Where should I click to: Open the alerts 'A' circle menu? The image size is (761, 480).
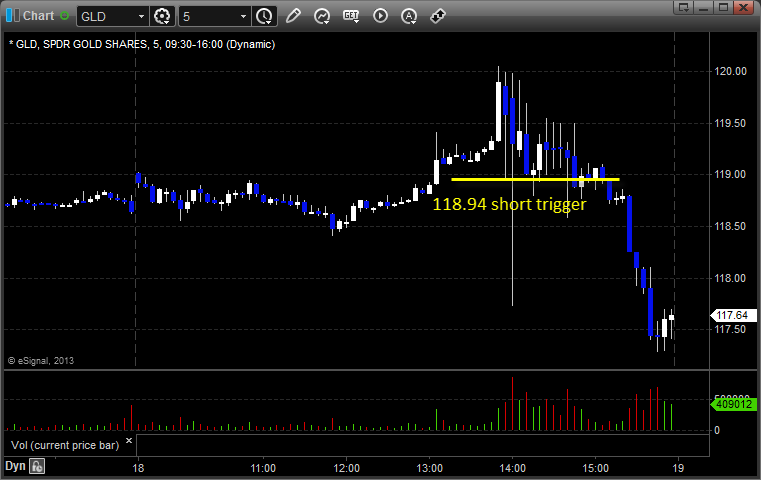pyautogui.click(x=409, y=16)
